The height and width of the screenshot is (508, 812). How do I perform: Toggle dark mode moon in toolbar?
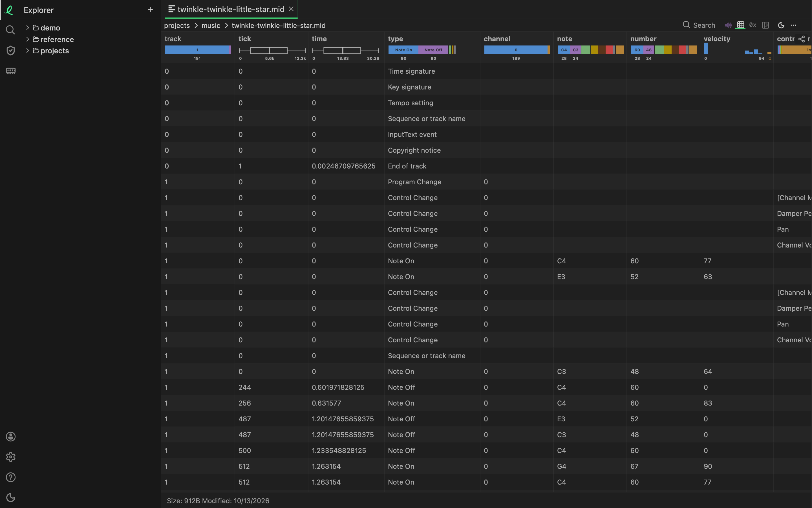click(x=781, y=25)
